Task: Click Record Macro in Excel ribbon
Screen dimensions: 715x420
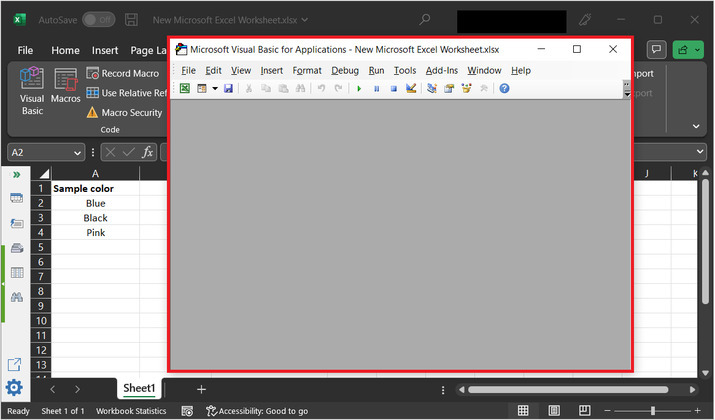Action: 123,73
